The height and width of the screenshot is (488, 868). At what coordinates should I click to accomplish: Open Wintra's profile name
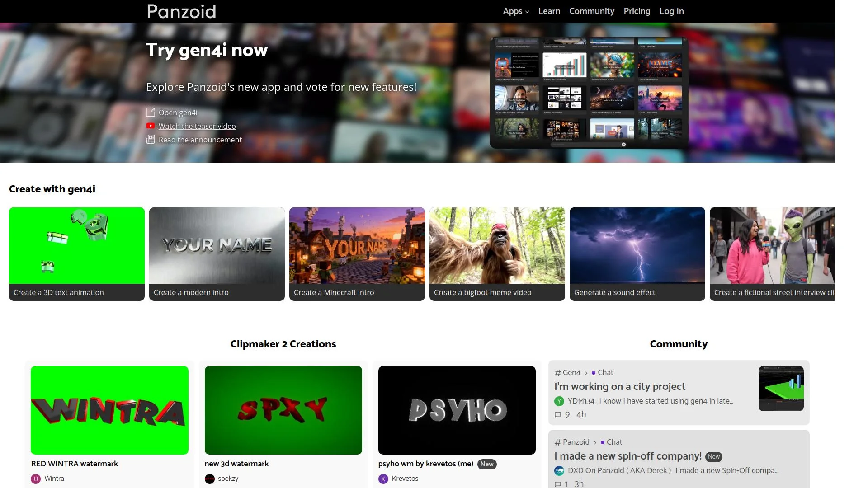54,479
